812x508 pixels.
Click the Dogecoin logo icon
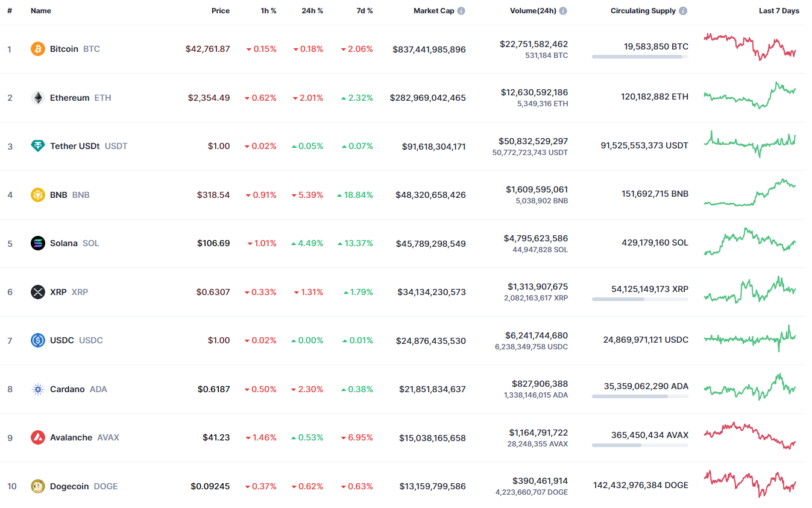click(x=38, y=486)
